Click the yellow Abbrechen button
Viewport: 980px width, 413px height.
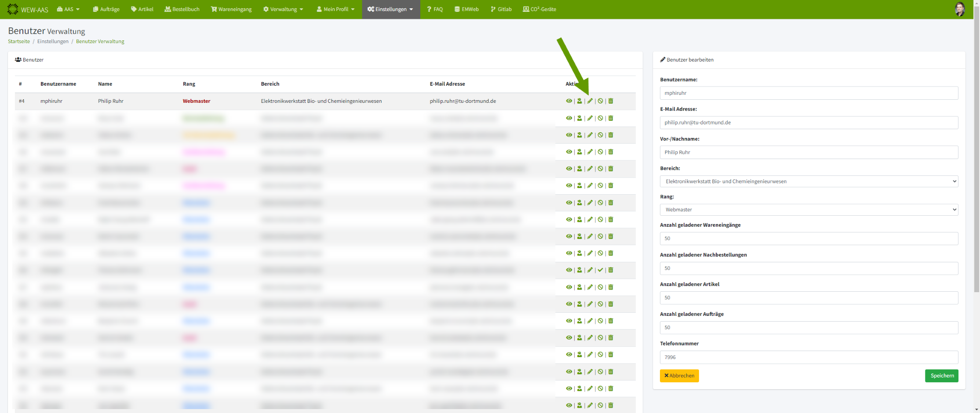[x=679, y=376]
